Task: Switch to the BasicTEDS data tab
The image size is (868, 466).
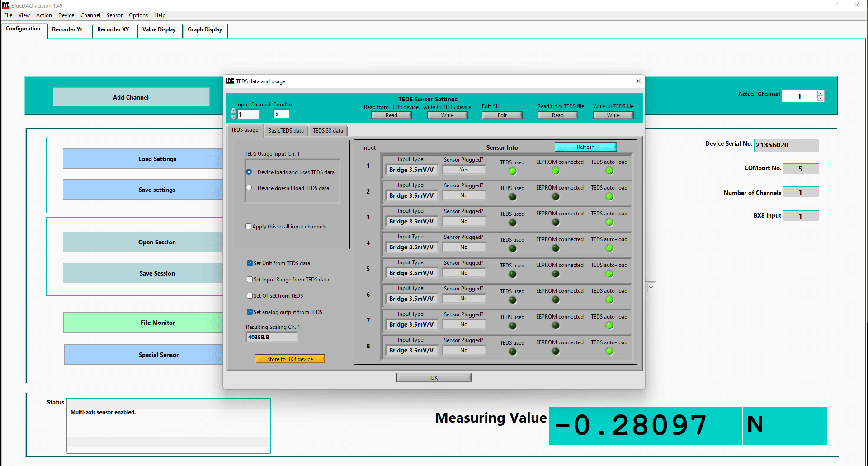Action: [x=286, y=131]
